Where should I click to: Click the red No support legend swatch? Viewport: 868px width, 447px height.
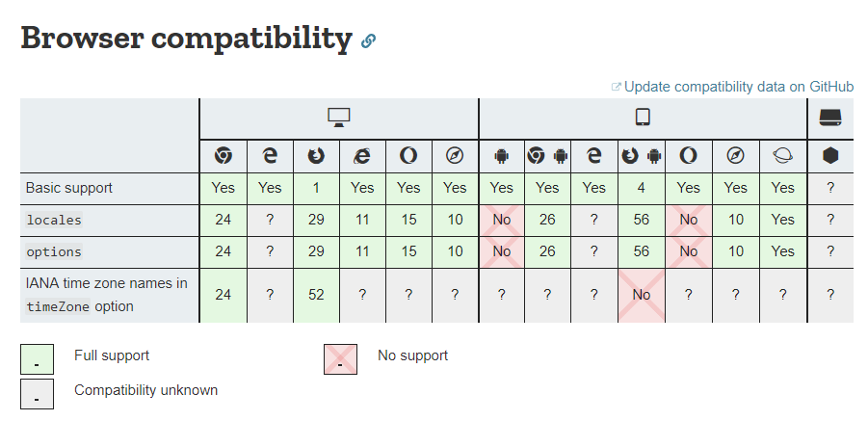pyautogui.click(x=340, y=359)
